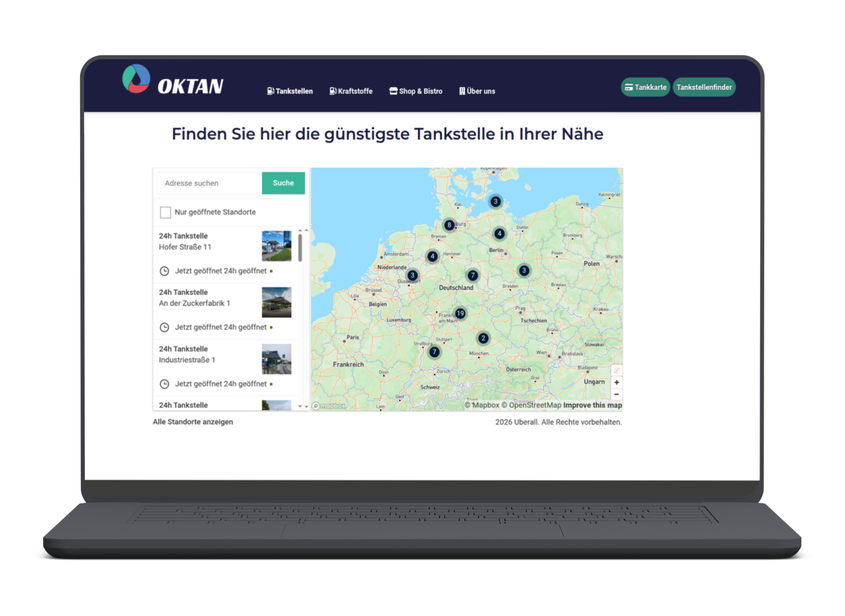Open Hofer Straße 11 station thumbnail
The height and width of the screenshot is (616, 845).
pos(276,246)
